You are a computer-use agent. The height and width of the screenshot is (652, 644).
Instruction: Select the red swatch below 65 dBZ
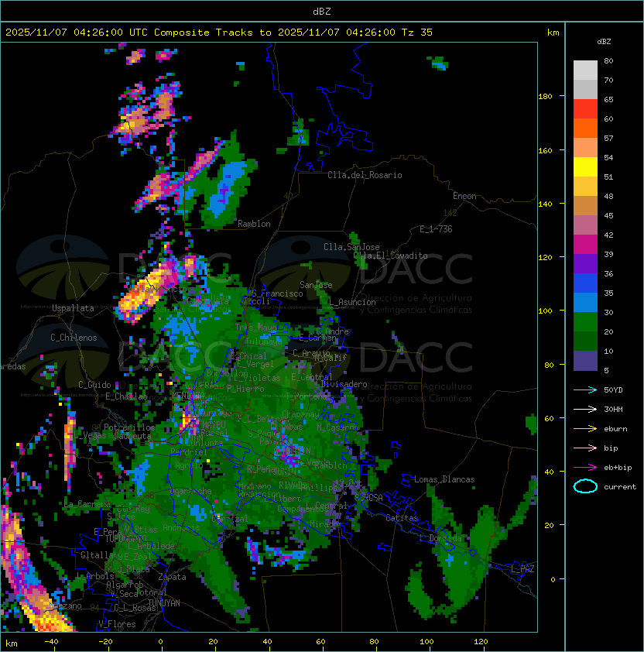(x=585, y=109)
